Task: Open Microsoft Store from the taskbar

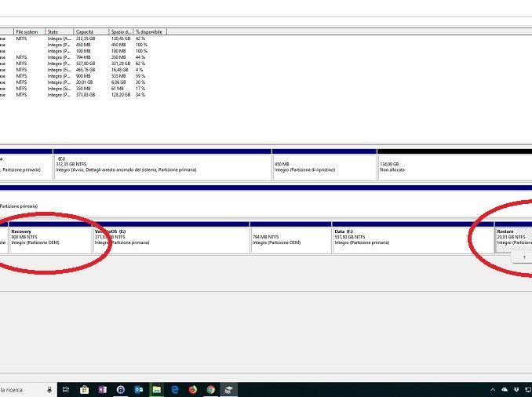Action: point(84,390)
